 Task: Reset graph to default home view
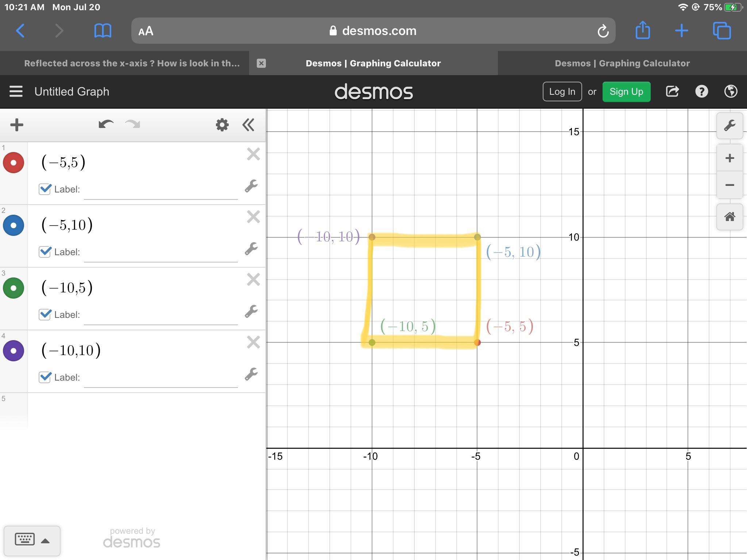(x=729, y=217)
